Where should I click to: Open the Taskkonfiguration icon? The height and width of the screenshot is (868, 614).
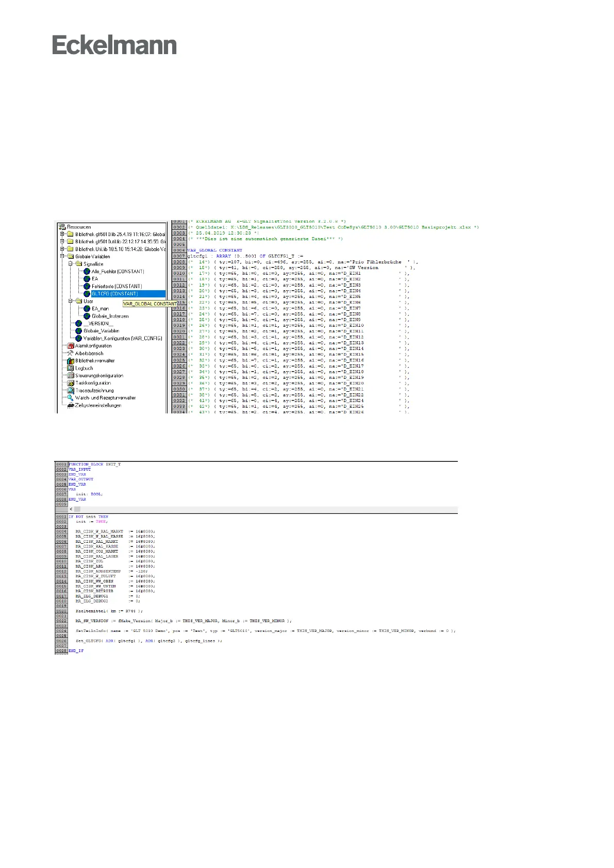pyautogui.click(x=71, y=383)
